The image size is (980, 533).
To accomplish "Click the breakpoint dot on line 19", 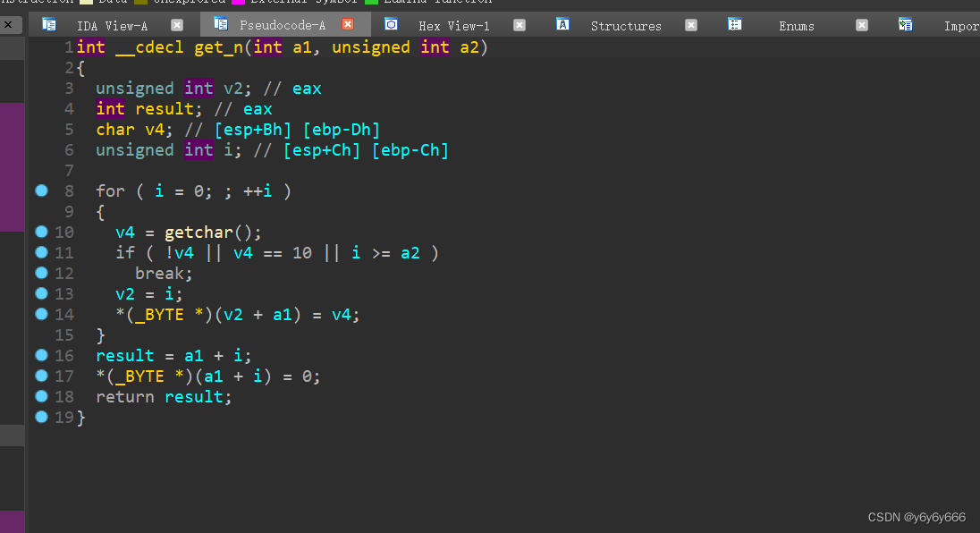I will [x=40, y=417].
